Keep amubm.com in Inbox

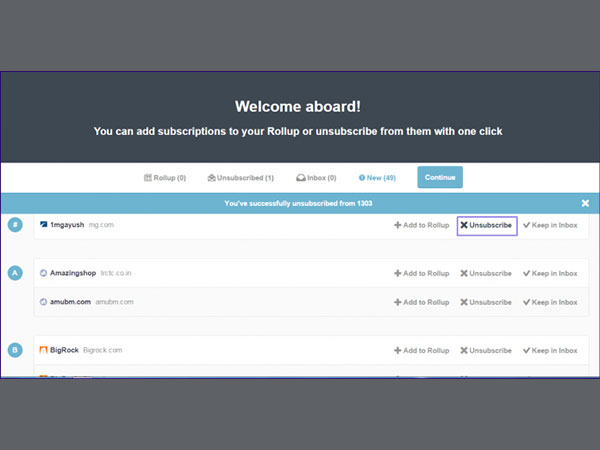[550, 301]
